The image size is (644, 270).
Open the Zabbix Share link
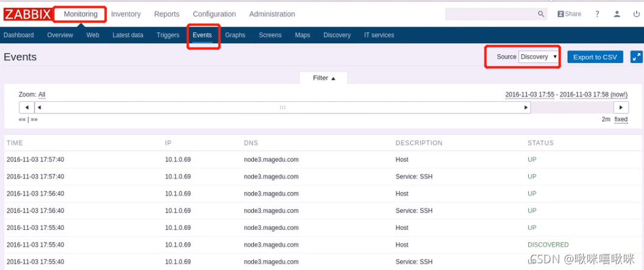(x=569, y=14)
